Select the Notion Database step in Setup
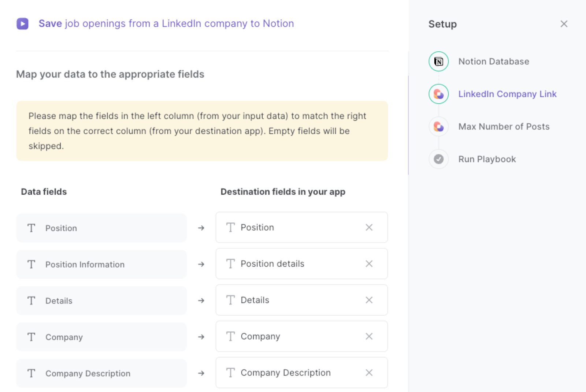Viewport: 586px width, 392px height. (493, 61)
